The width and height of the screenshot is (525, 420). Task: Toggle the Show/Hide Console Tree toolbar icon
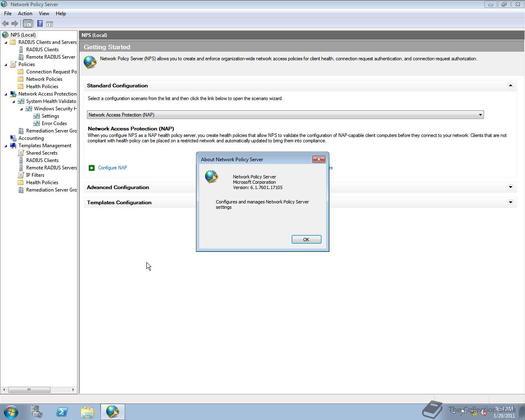click(27, 24)
